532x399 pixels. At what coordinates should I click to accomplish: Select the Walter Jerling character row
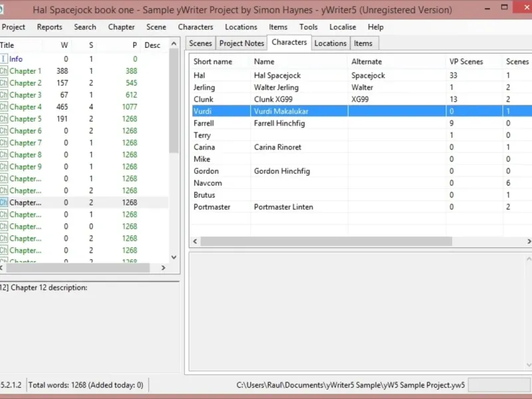[361, 87]
